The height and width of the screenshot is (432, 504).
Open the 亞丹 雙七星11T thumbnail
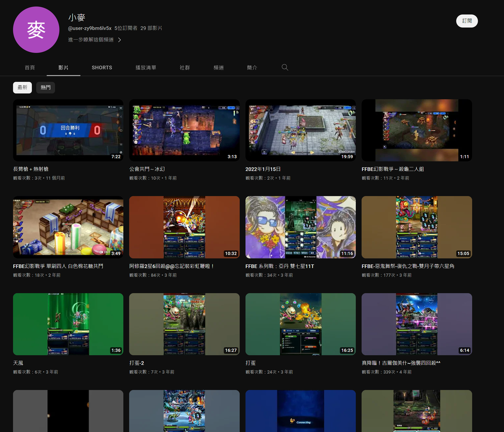(301, 227)
